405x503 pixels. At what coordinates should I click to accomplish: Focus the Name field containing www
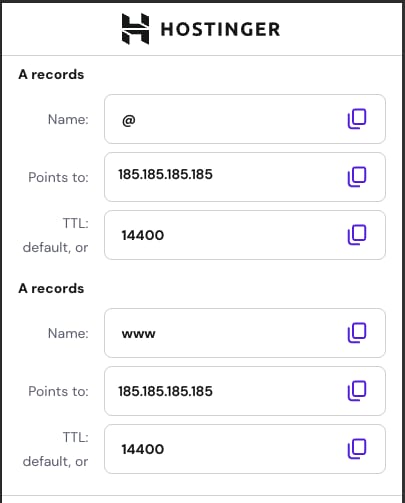click(245, 333)
